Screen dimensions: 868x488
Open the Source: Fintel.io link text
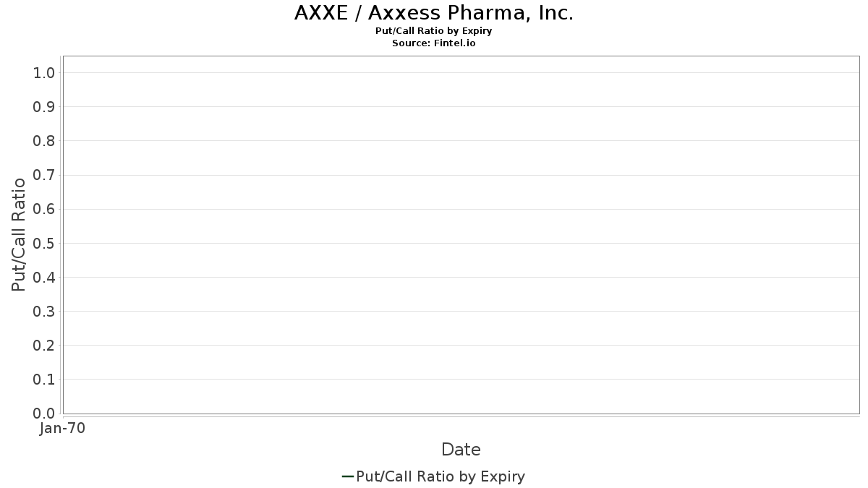coord(434,43)
